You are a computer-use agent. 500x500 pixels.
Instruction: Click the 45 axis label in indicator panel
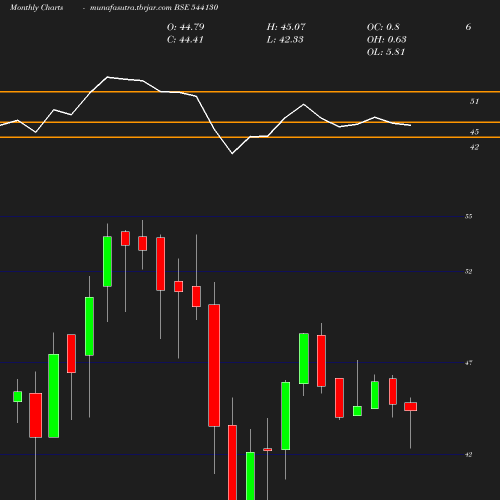click(474, 132)
